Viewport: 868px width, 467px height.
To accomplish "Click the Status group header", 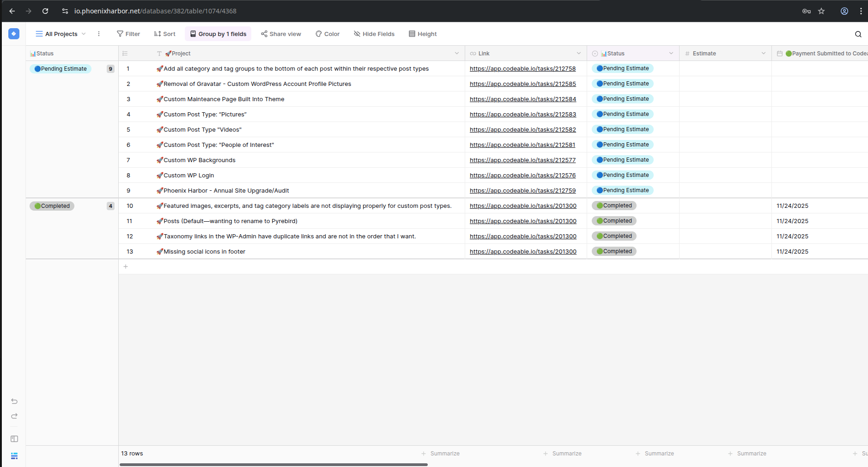I will click(72, 54).
